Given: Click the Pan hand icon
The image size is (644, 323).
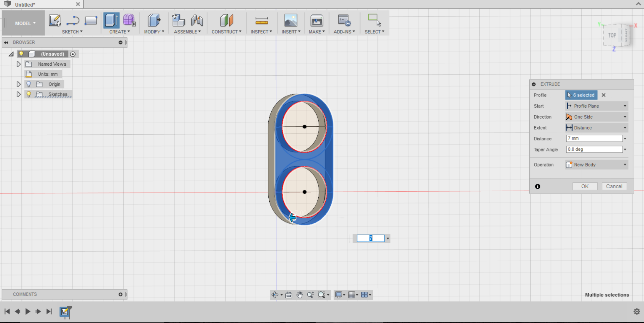Looking at the screenshot, I should [x=300, y=295].
